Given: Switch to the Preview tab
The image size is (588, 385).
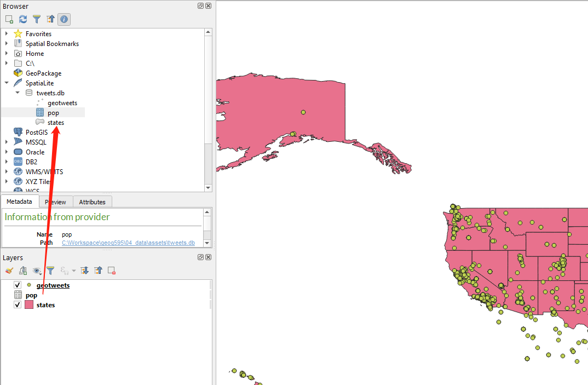Looking at the screenshot, I should click(x=55, y=202).
